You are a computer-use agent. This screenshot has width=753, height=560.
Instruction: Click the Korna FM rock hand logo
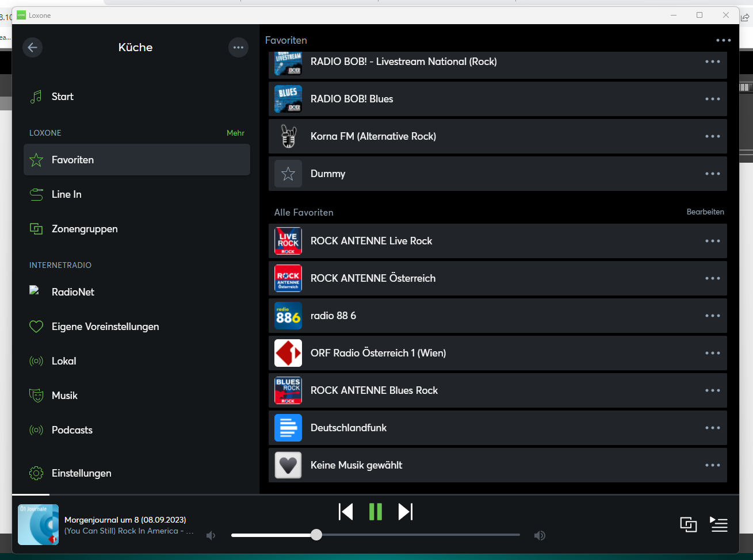coord(288,136)
